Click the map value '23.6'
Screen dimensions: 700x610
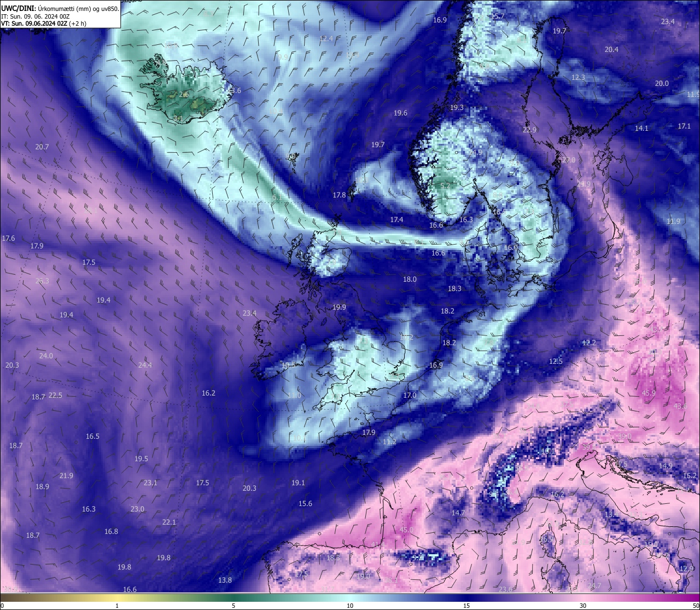coord(506,589)
